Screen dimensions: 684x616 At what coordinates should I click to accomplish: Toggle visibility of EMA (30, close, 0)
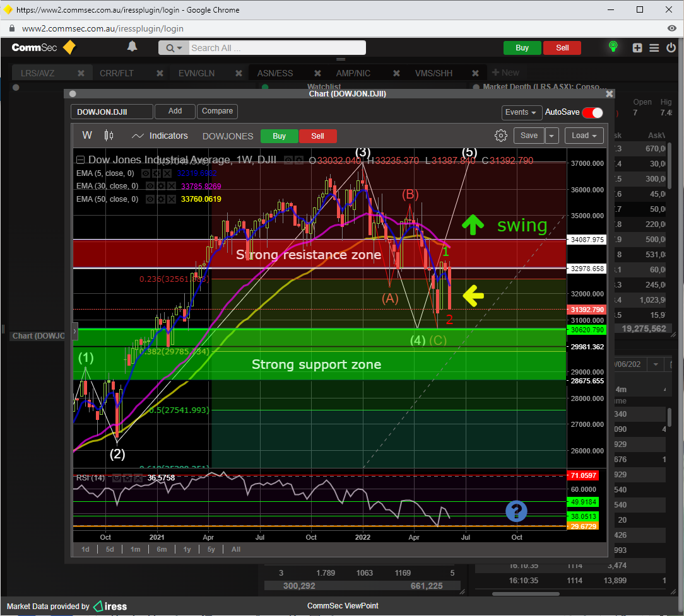pos(150,186)
